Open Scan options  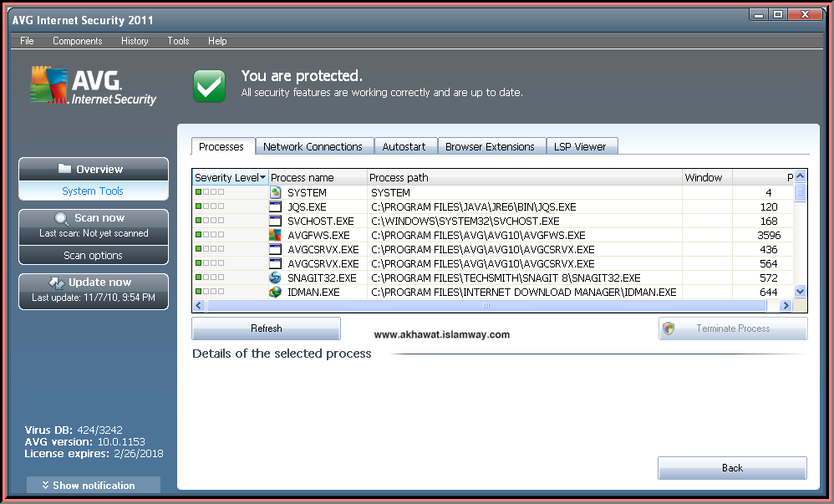94,256
